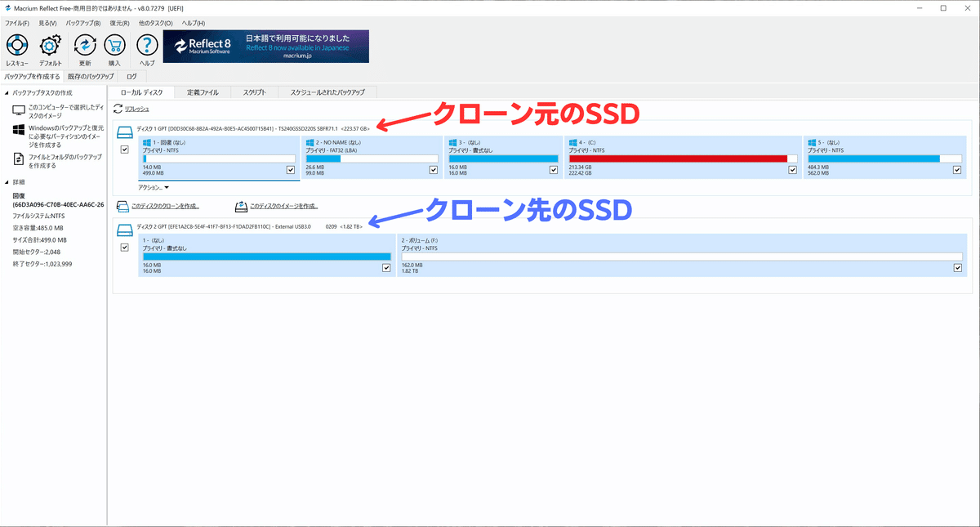Switch to the ログ tab

pos(131,77)
